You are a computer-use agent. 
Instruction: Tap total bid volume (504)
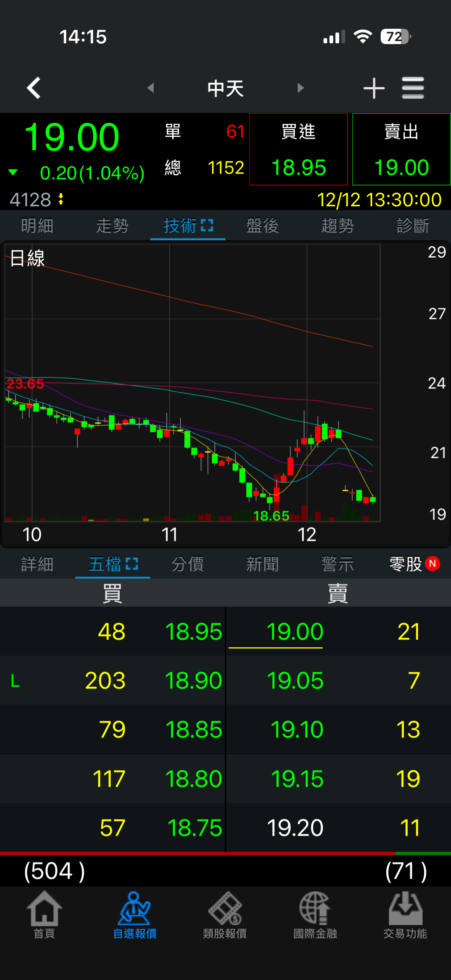click(x=55, y=871)
